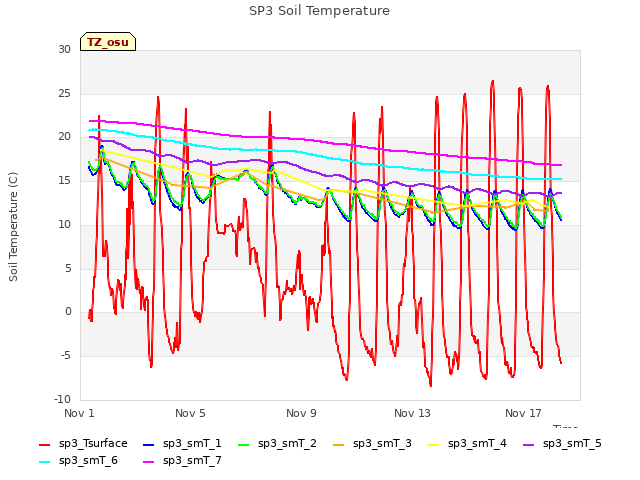Screen dimensions: 640x480
Task: Click the -10 y-axis tick label
Action: 62,399
